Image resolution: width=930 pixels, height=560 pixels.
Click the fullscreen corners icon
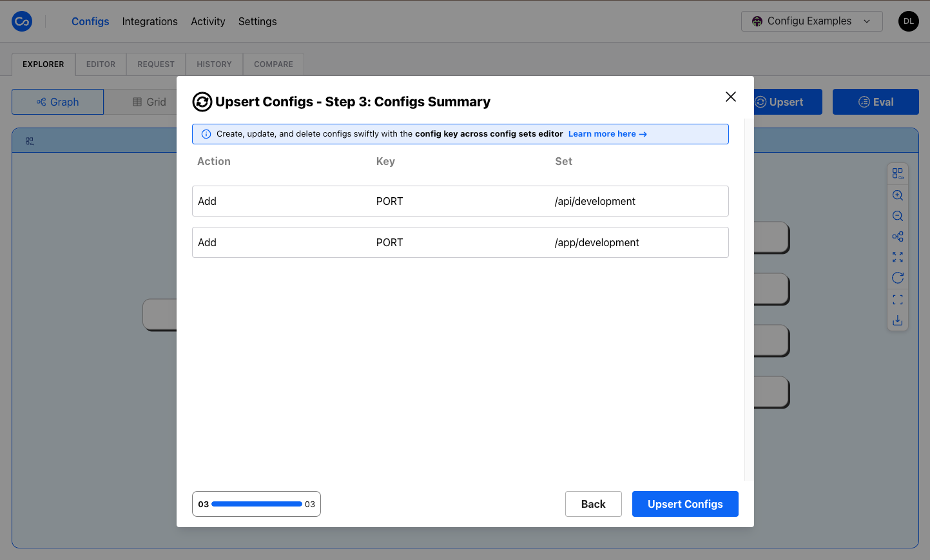point(898,300)
